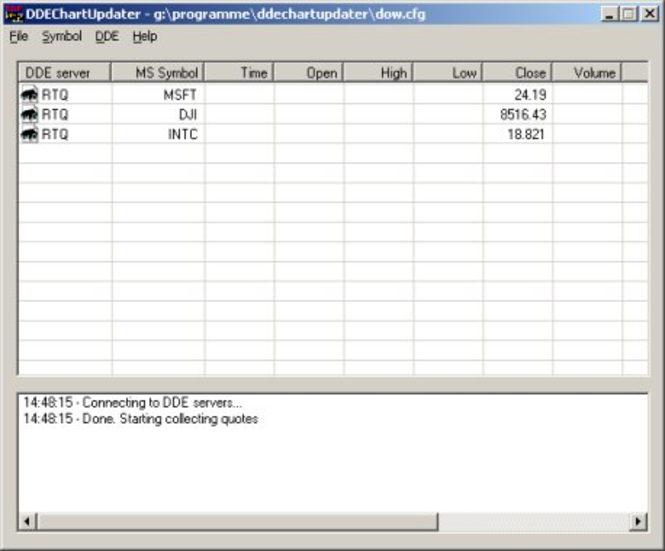Viewport: 665px width, 551px height.
Task: Open the Help menu
Action: [145, 36]
